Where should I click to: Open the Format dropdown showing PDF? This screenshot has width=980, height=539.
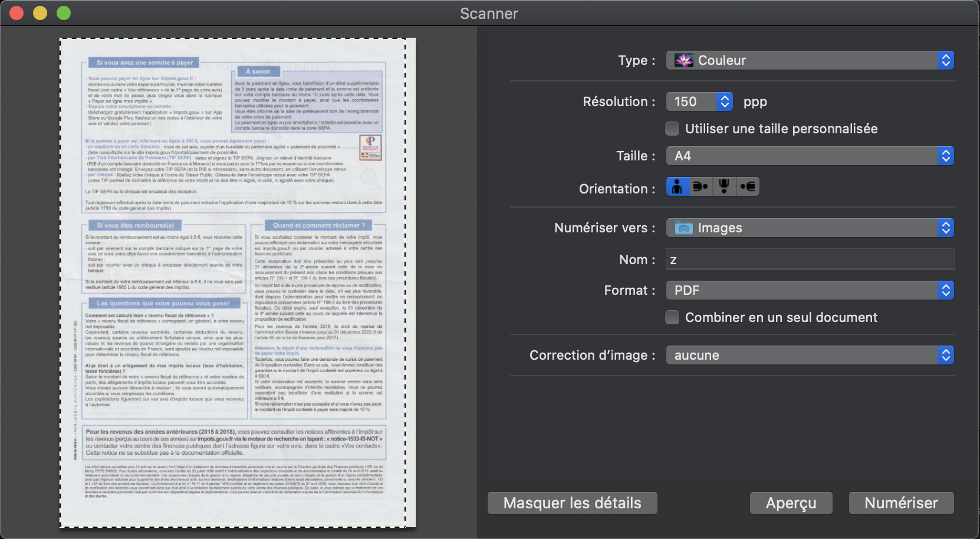click(810, 290)
